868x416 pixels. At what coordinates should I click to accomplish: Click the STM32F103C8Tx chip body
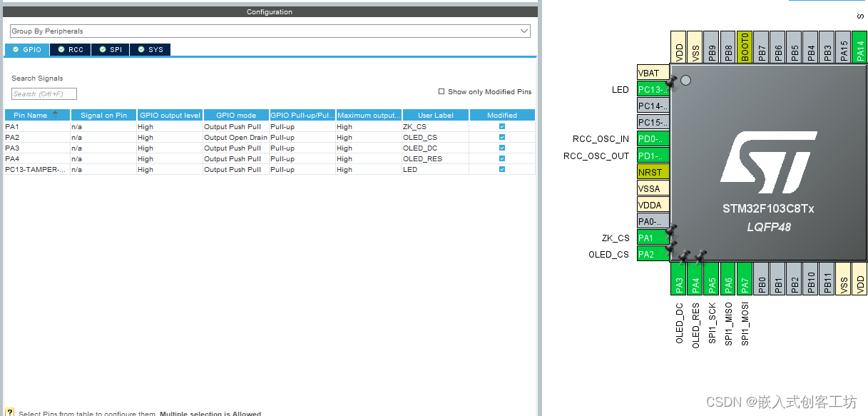pyautogui.click(x=768, y=163)
